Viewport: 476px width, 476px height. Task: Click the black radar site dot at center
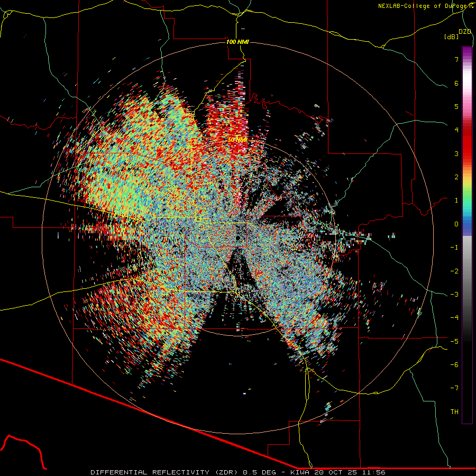click(x=237, y=237)
